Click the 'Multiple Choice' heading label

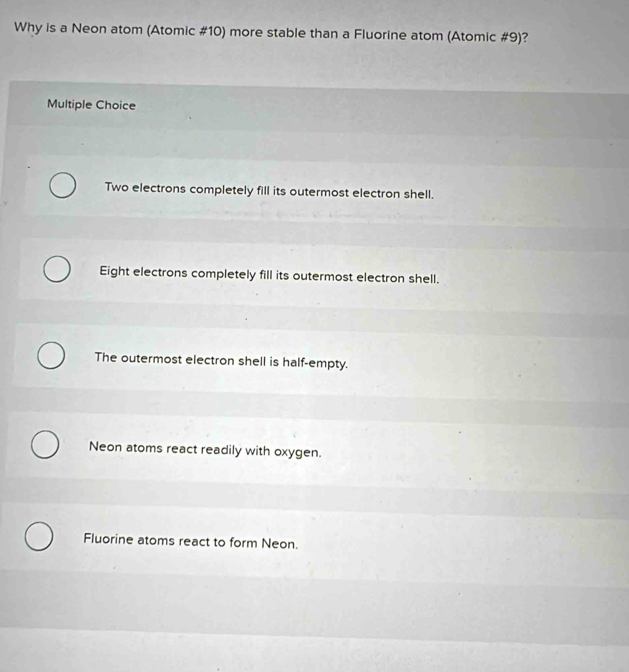(x=91, y=105)
